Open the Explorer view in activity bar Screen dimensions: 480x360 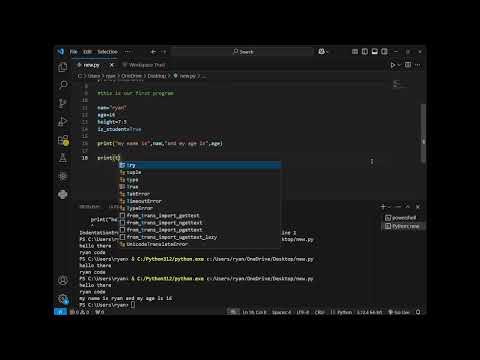point(63,67)
